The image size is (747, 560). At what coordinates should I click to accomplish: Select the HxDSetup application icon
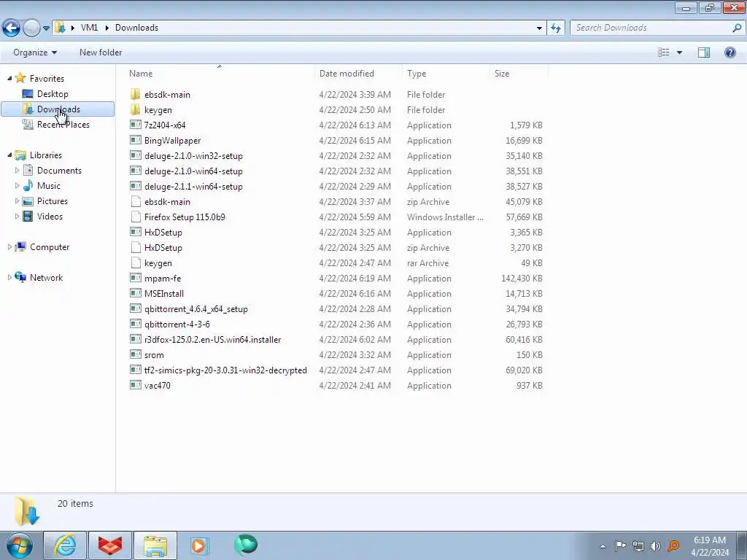pos(135,232)
